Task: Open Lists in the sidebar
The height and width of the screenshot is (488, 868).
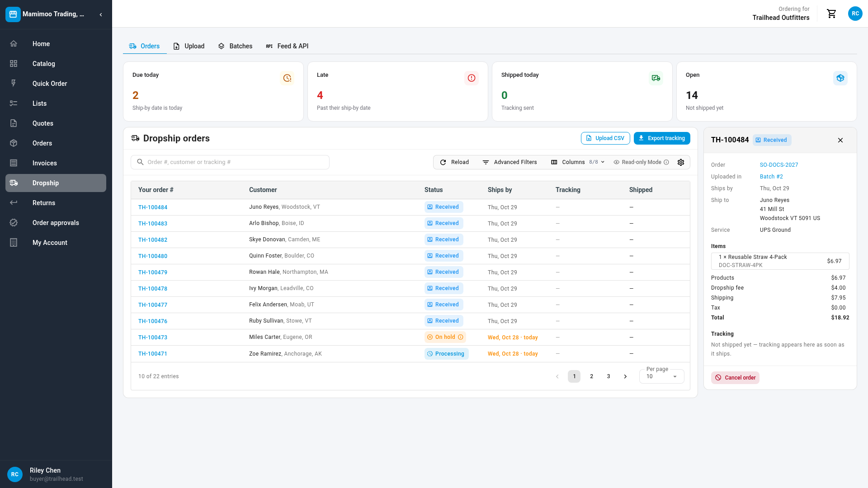Action: click(56, 103)
